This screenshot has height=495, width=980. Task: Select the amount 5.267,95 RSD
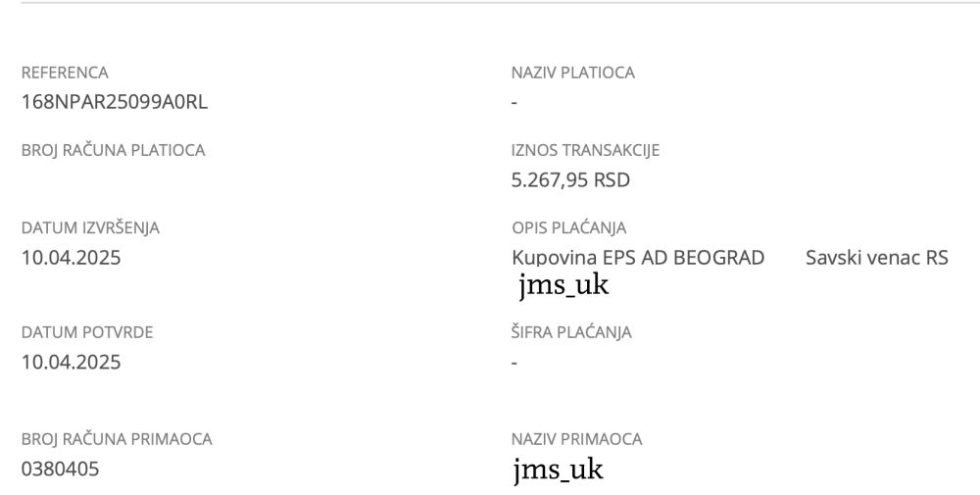click(x=570, y=180)
